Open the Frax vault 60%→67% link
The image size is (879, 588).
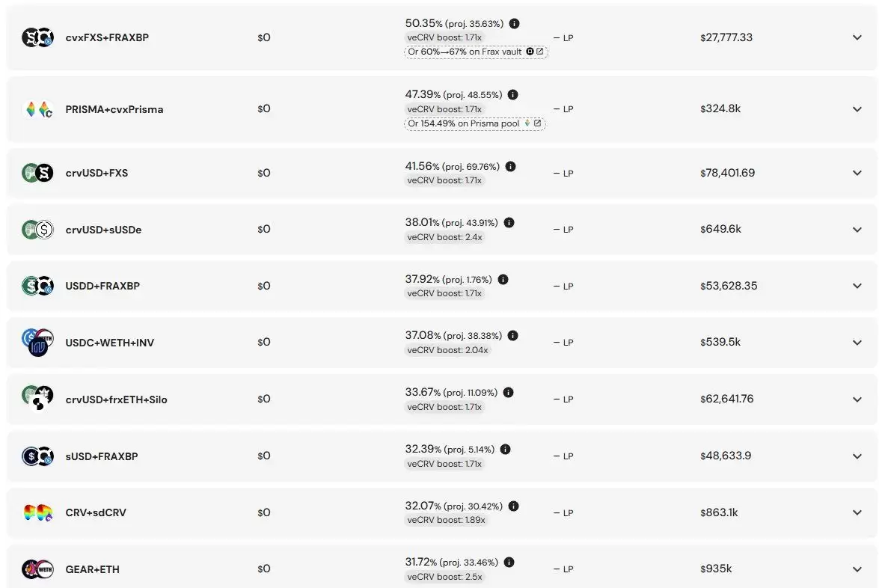click(477, 52)
